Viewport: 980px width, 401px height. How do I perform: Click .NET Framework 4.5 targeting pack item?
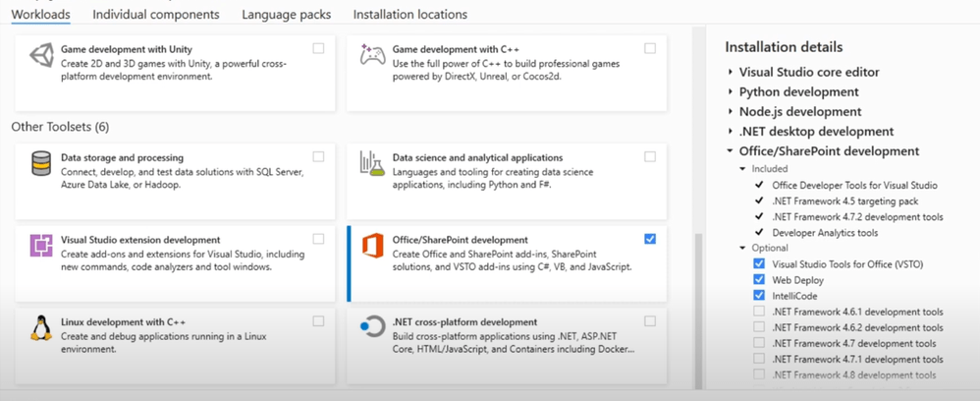[845, 200]
